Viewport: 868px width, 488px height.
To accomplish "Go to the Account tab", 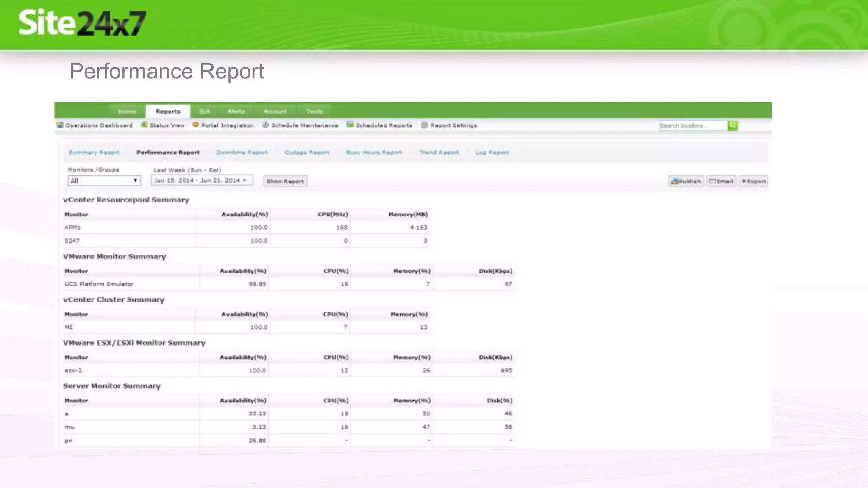I will point(275,111).
